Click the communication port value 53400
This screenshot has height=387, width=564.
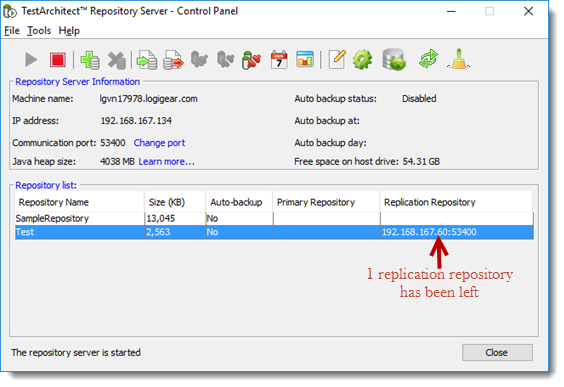click(113, 143)
